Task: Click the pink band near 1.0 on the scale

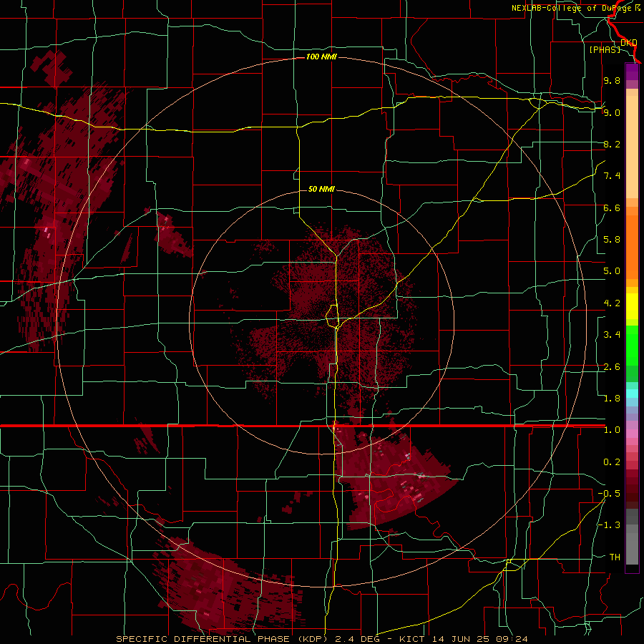Action: [x=632, y=434]
